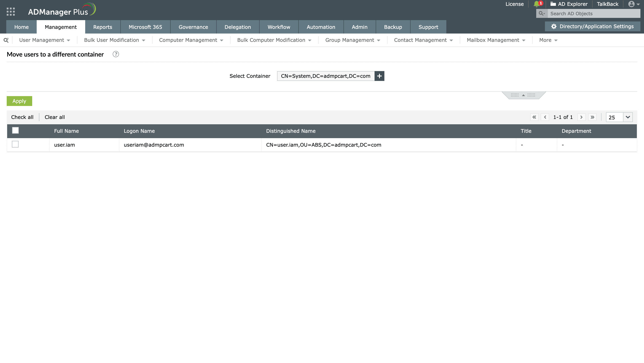Click the Search AD Objects input field
The height and width of the screenshot is (363, 644).
click(594, 13)
